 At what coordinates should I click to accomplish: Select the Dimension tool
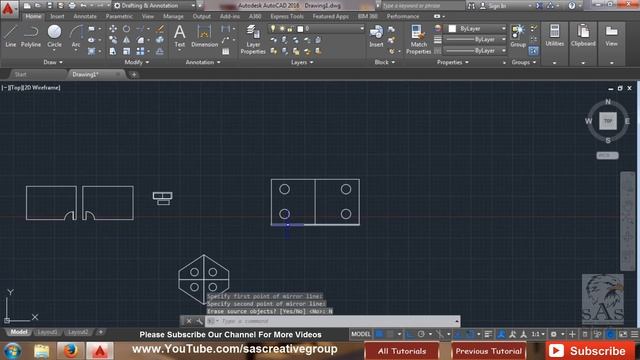pyautogui.click(x=204, y=36)
